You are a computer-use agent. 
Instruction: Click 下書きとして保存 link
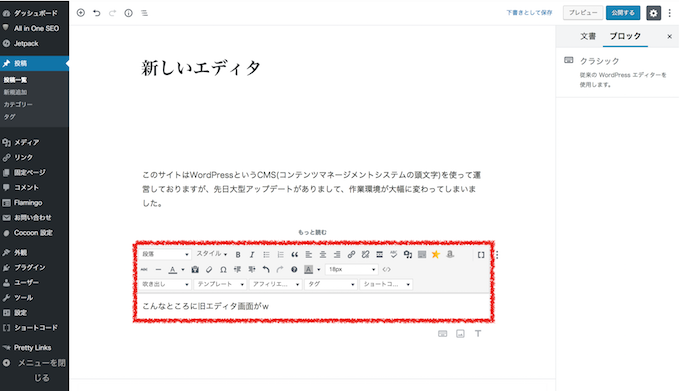pos(529,13)
